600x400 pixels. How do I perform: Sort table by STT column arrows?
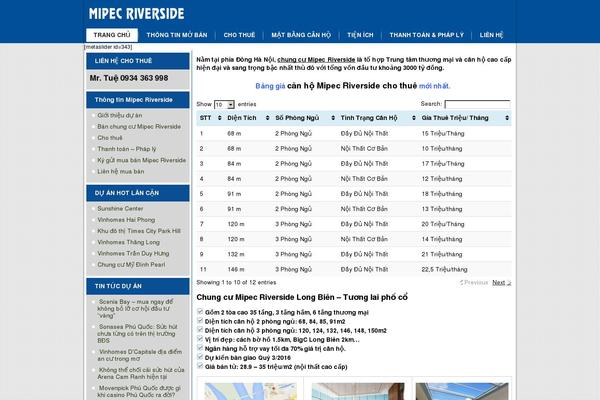(220, 118)
